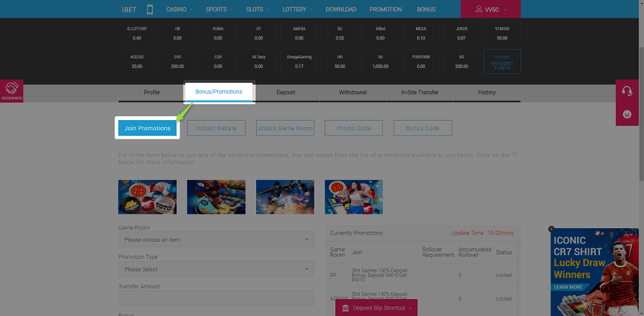This screenshot has height=316, width=644.
Task: Select the TOTO lottery balls promotion image
Action: point(147,197)
